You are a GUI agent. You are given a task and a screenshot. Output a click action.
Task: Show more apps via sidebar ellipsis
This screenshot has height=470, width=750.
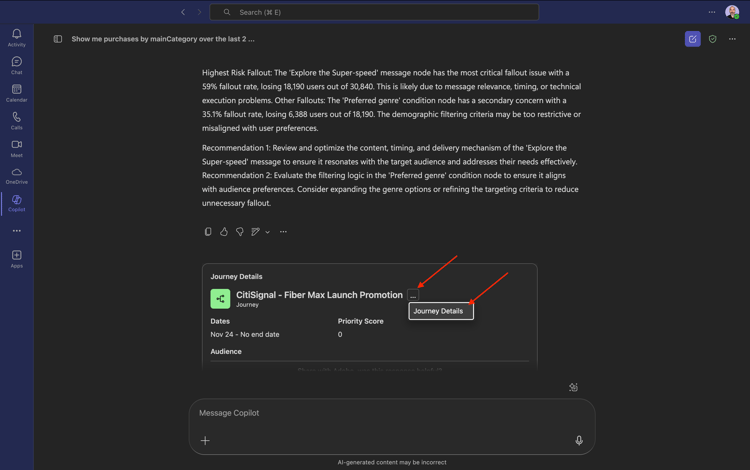pyautogui.click(x=17, y=230)
